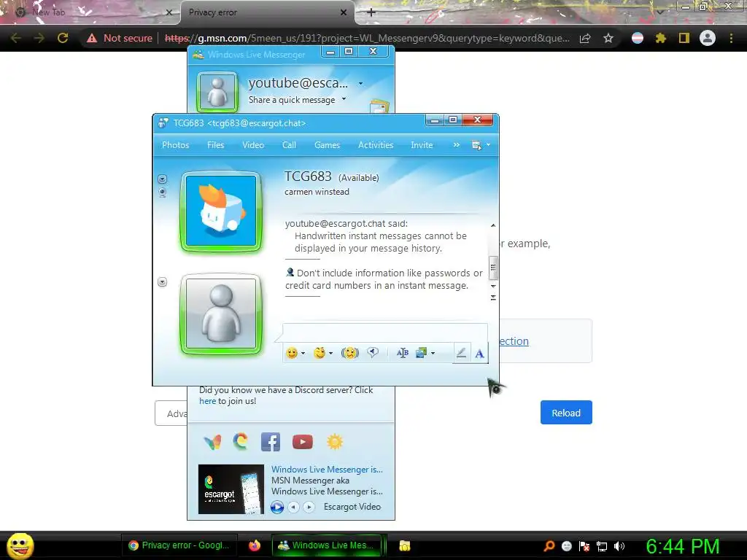The width and height of the screenshot is (747, 560).
Task: Go to the previous Escargot video
Action: tap(293, 507)
